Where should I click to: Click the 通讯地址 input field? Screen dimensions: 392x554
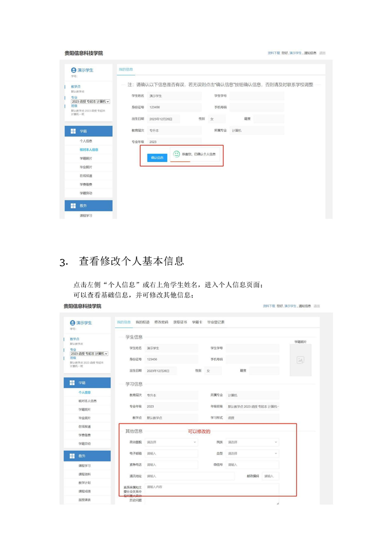[x=190, y=476]
